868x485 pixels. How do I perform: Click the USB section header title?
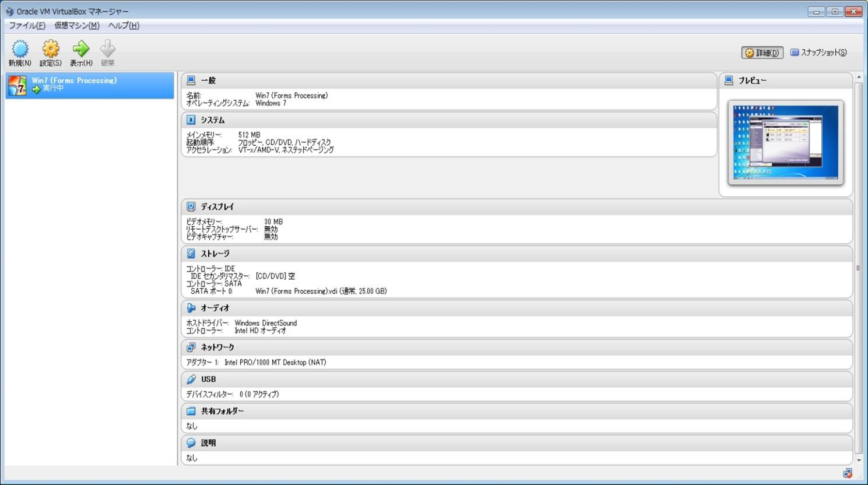click(x=208, y=379)
